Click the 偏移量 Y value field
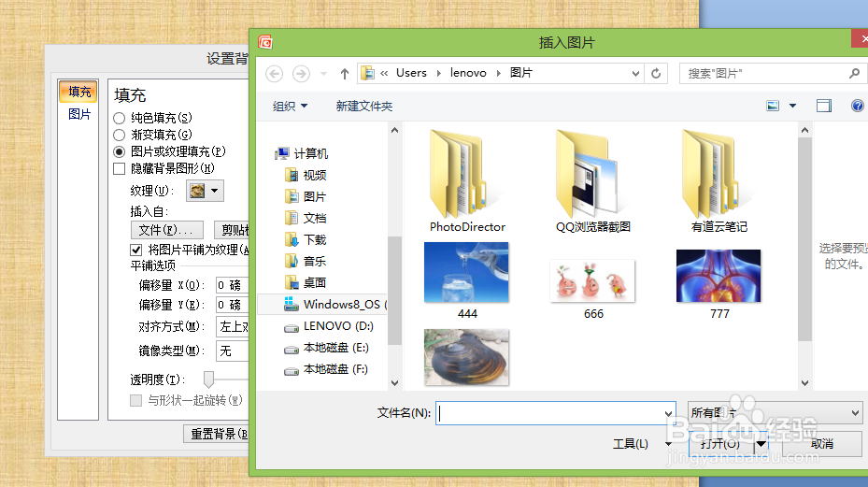The height and width of the screenshot is (487, 868). [x=232, y=305]
